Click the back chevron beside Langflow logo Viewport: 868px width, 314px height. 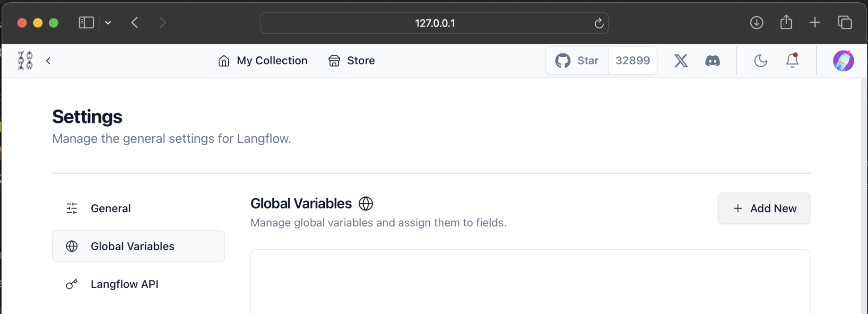tap(48, 61)
